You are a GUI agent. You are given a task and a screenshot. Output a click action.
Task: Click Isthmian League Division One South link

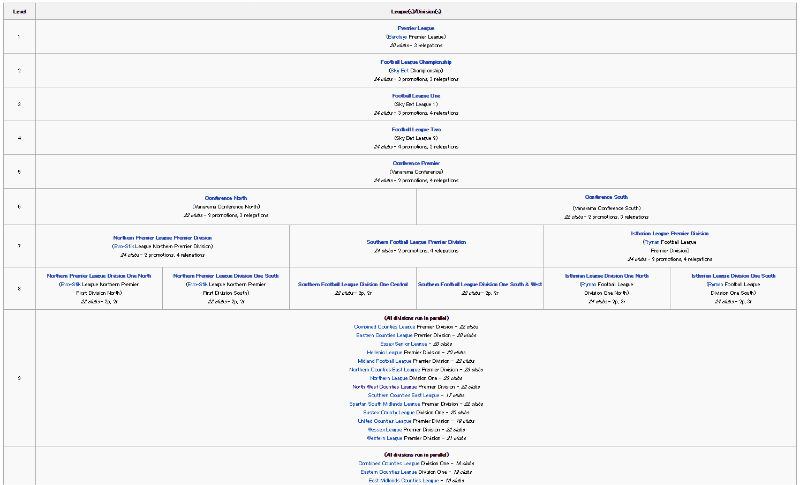point(733,276)
